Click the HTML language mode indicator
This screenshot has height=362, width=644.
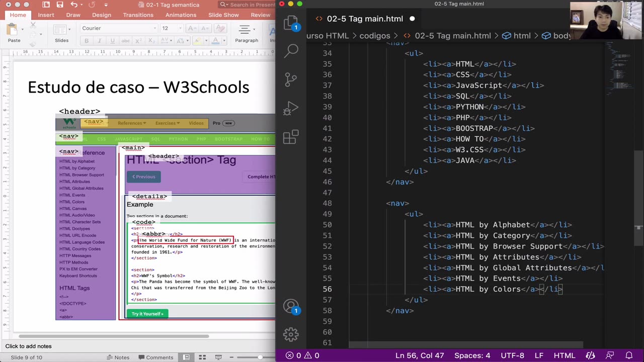[564, 355]
